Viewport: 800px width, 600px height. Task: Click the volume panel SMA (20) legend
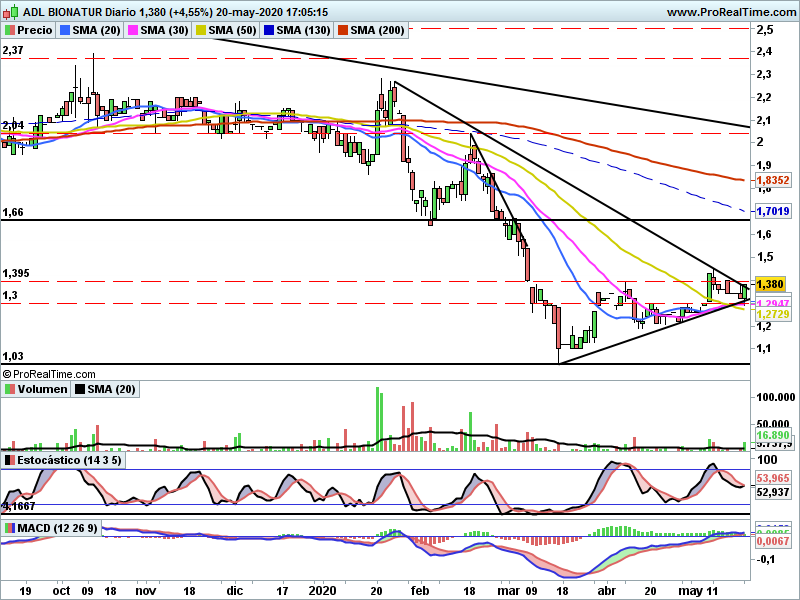tap(105, 389)
